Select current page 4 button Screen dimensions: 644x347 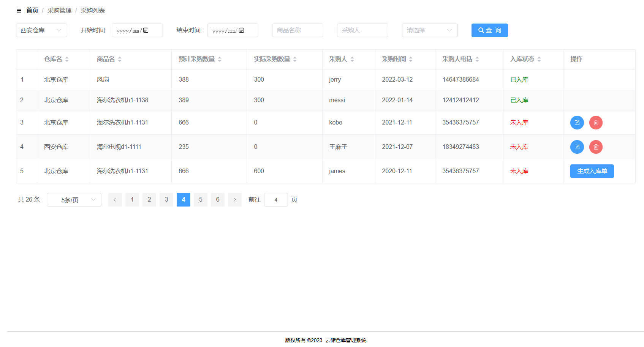click(x=184, y=200)
